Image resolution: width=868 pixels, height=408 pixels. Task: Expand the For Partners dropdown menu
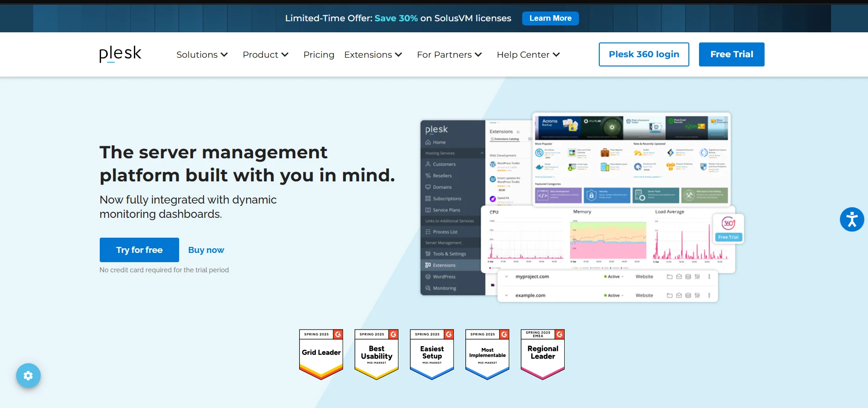click(449, 54)
